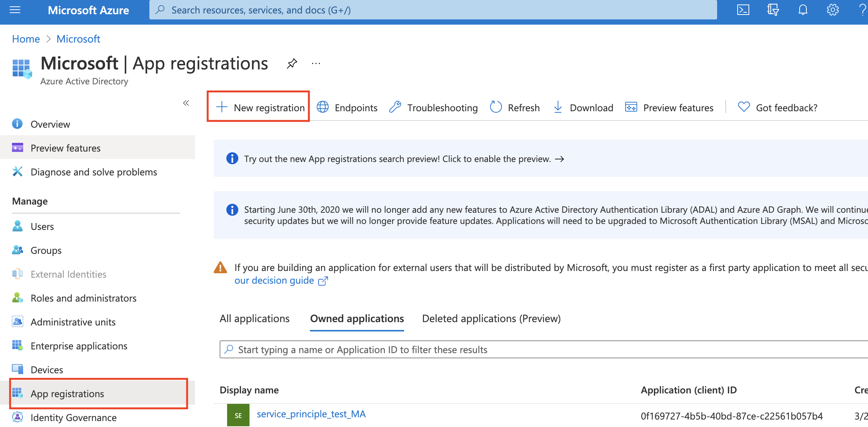Click the Refresh circular arrow icon
The width and height of the screenshot is (868, 427).
click(x=496, y=107)
